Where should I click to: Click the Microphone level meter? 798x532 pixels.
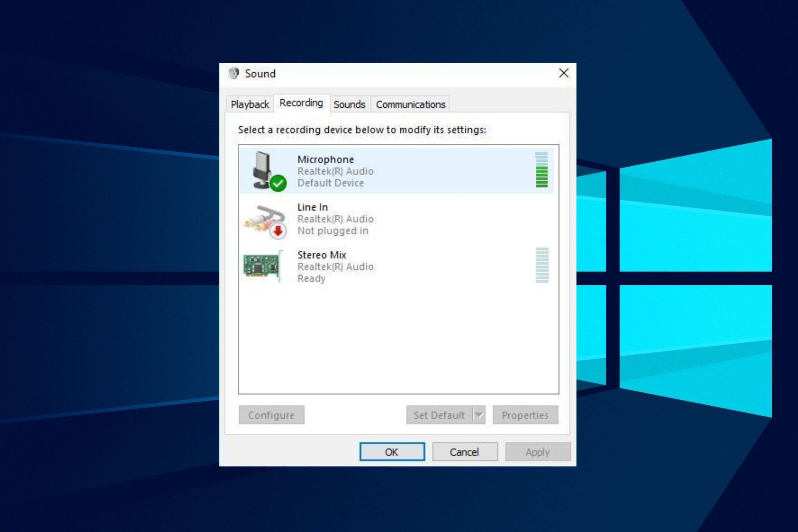coord(541,170)
